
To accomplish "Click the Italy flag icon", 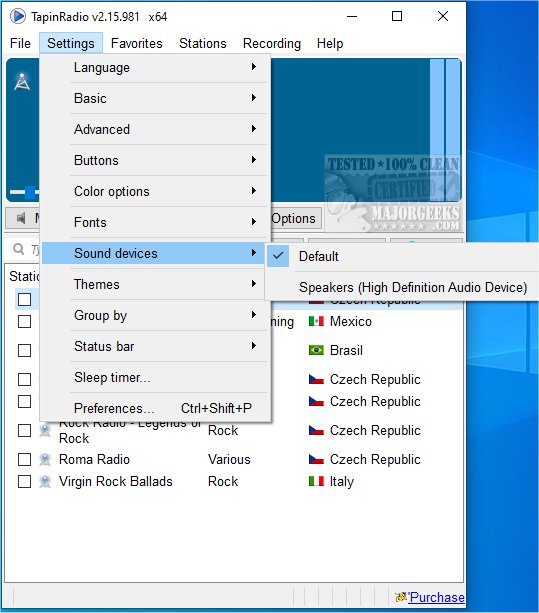I will (x=316, y=481).
